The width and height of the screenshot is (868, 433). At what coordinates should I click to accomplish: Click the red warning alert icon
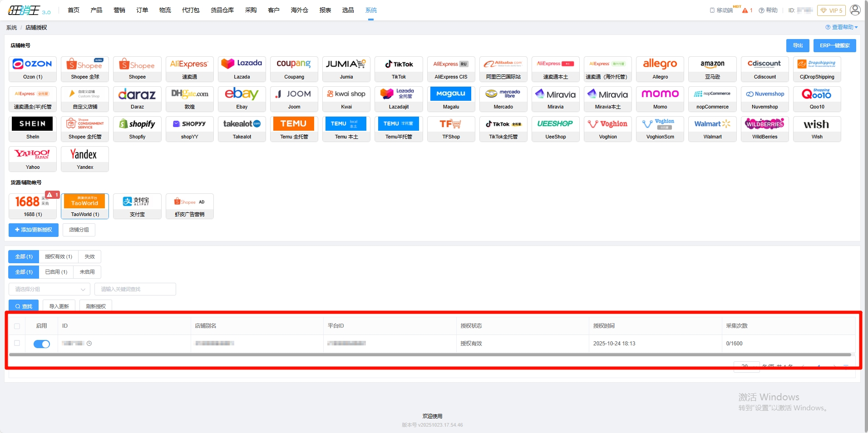click(745, 10)
